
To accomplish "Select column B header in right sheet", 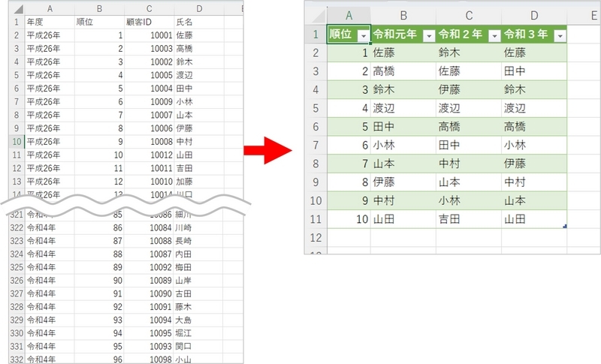I will 403,15.
